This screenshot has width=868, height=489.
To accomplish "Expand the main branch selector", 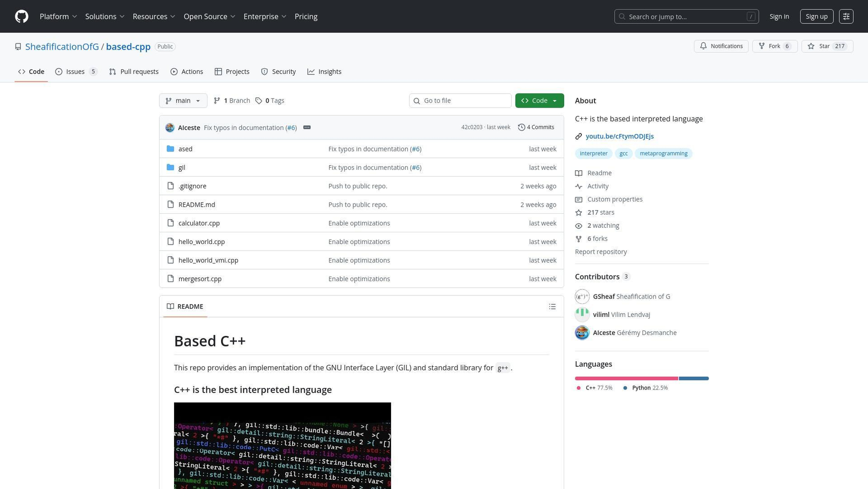I will [183, 101].
